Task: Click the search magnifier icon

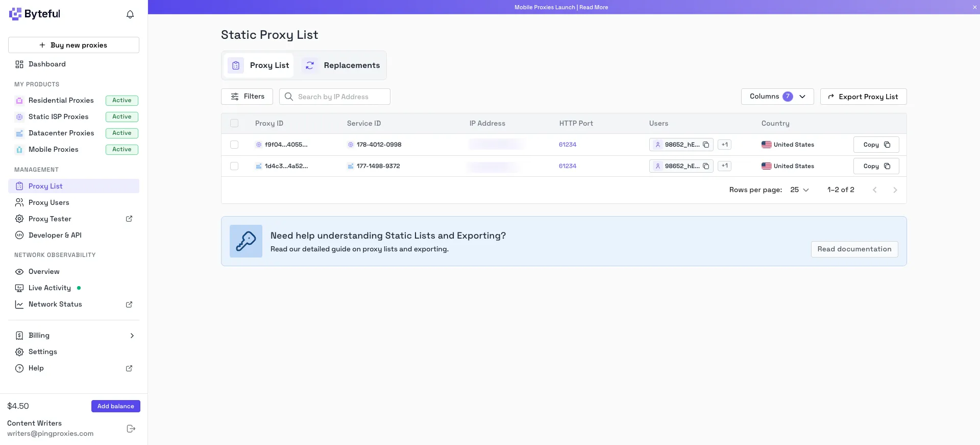Action: [289, 97]
